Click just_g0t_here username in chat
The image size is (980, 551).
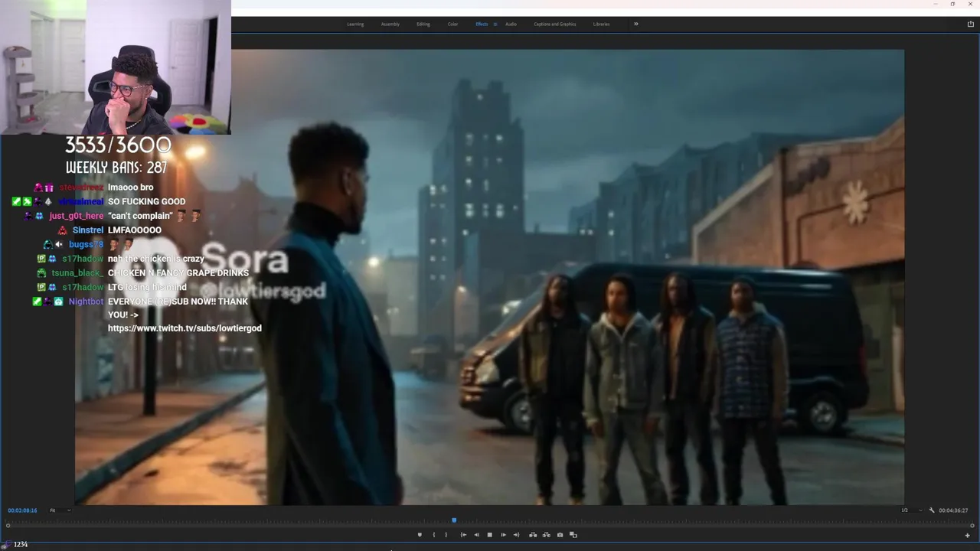pyautogui.click(x=77, y=216)
